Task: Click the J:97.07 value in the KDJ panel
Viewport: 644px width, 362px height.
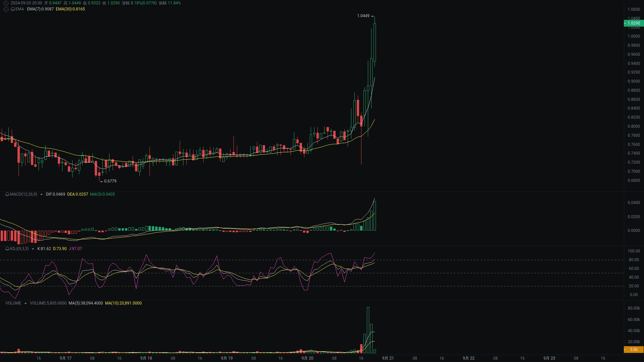Action: point(75,249)
